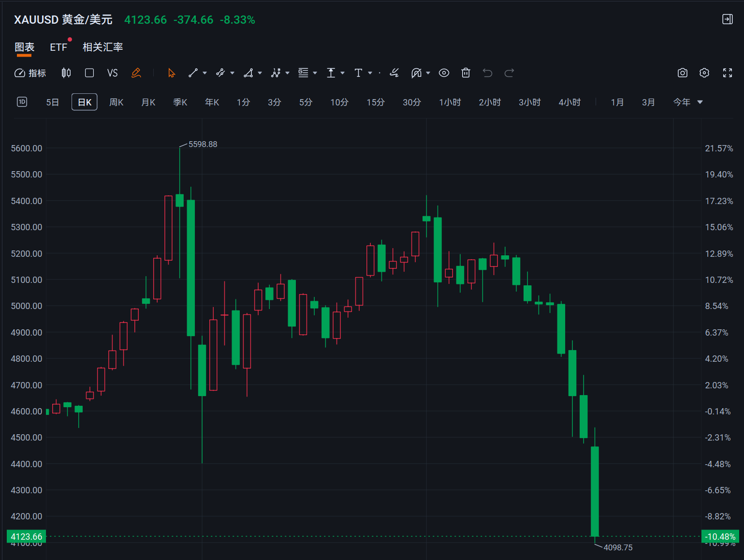Screen dimensions: 744x560
Task: Collapse the side panel with arrow icon
Action: (727, 19)
